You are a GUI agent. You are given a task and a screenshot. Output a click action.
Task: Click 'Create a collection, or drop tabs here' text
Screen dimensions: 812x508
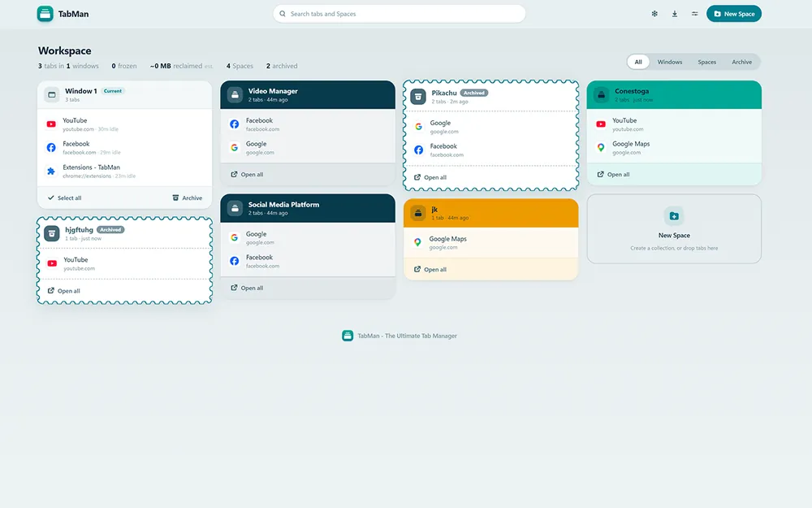tap(674, 248)
